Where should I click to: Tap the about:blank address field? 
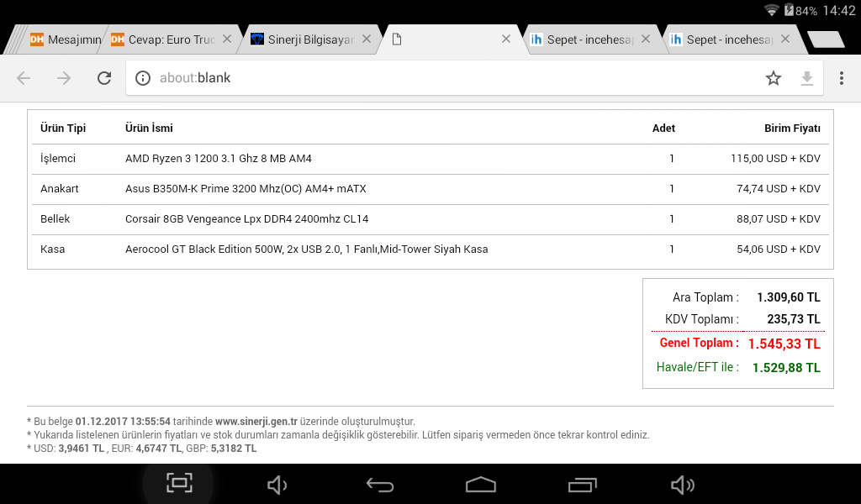coord(454,78)
